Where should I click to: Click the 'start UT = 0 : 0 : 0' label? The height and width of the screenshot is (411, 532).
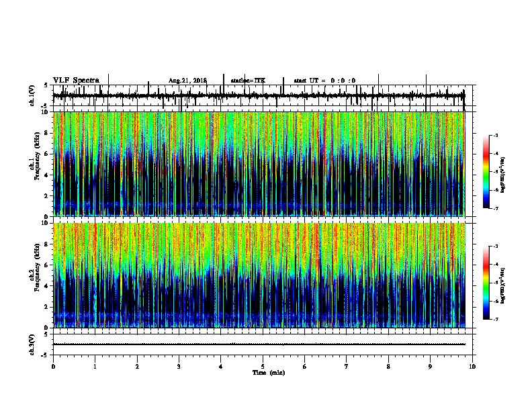(x=324, y=81)
